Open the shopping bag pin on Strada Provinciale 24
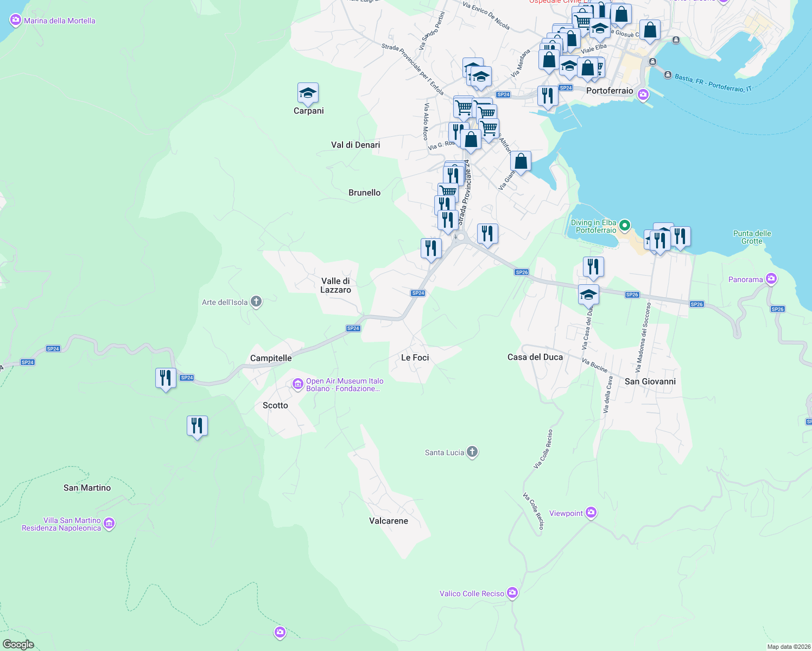 click(x=471, y=140)
